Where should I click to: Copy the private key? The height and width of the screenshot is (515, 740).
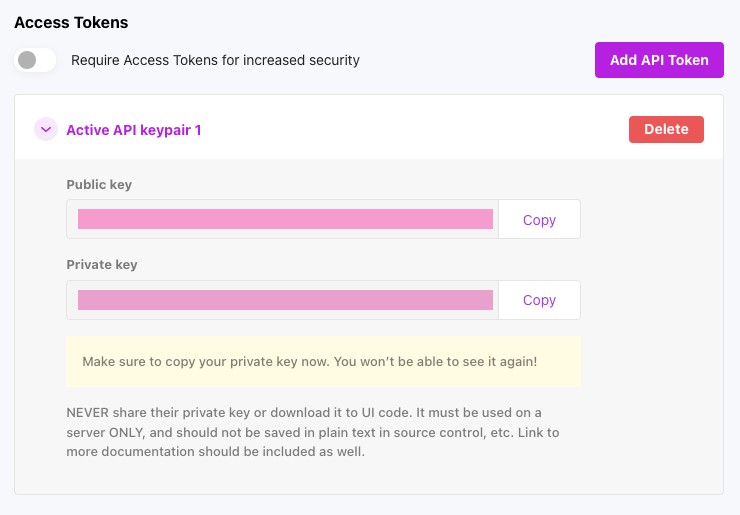point(539,300)
